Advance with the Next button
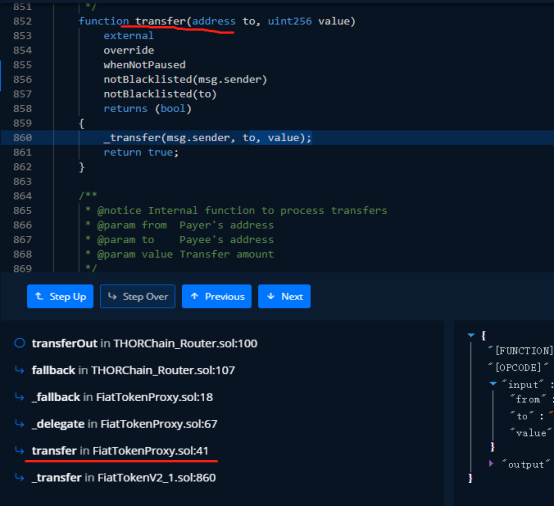The image size is (554, 507). point(284,296)
